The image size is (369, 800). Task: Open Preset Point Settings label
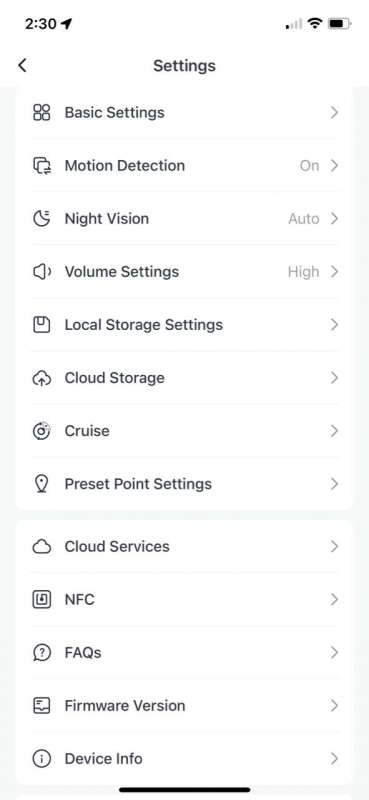(x=138, y=484)
